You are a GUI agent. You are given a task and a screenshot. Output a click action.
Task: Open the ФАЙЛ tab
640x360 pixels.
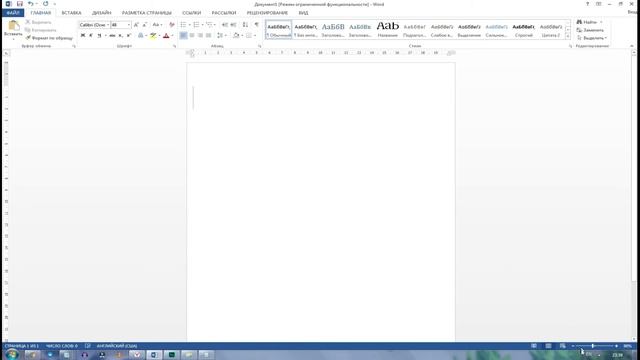point(13,13)
